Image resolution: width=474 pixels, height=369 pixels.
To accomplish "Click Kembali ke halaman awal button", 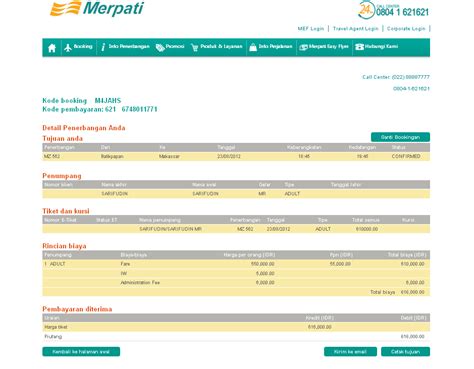I will pyautogui.click(x=81, y=352).
